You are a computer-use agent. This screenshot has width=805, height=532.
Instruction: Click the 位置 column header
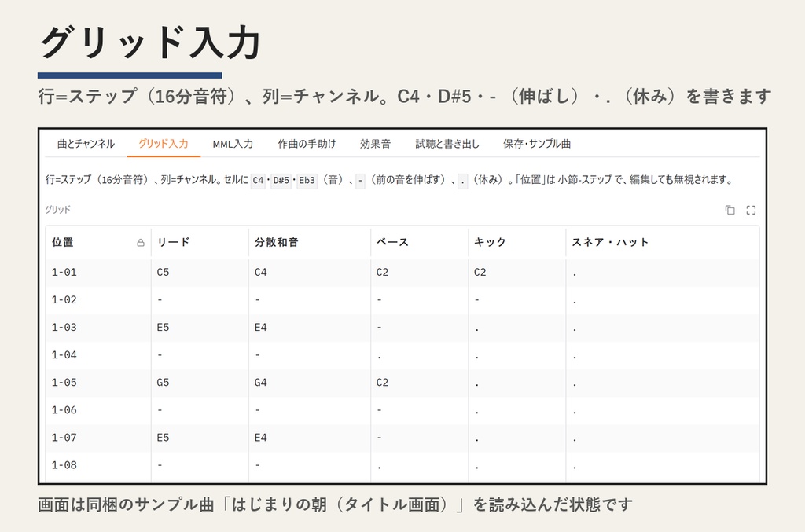[98, 242]
